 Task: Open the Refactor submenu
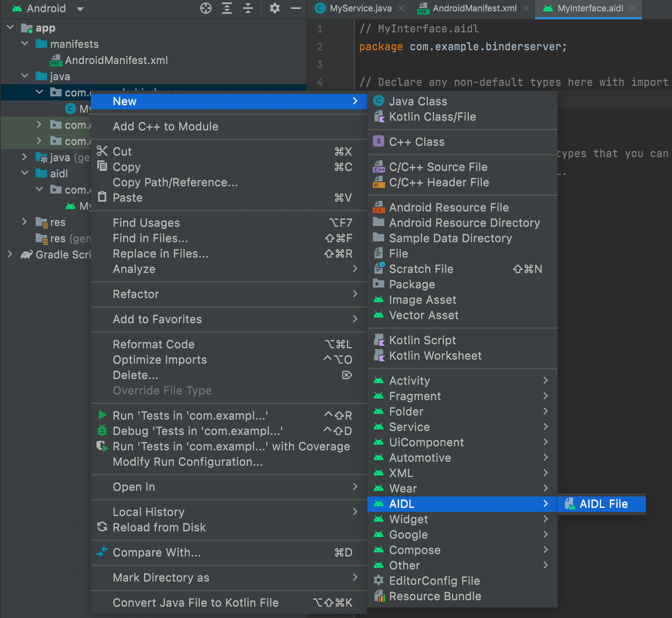click(x=229, y=294)
